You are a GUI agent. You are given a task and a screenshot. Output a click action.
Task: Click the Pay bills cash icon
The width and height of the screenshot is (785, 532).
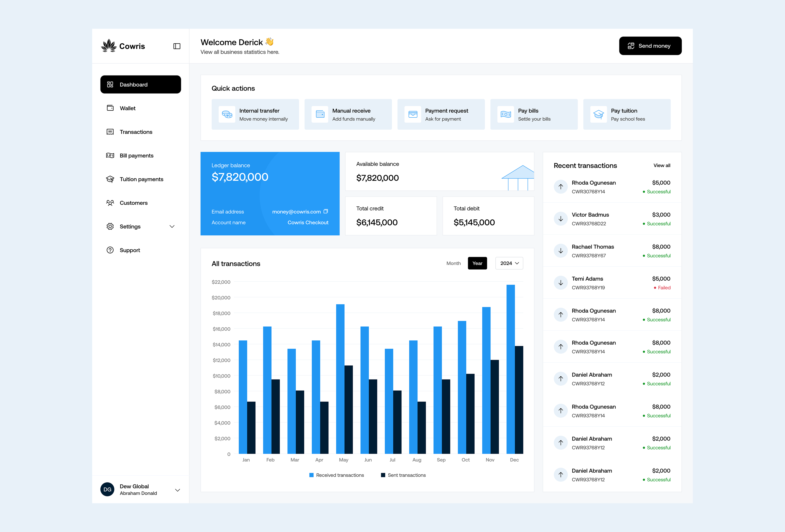click(x=506, y=114)
